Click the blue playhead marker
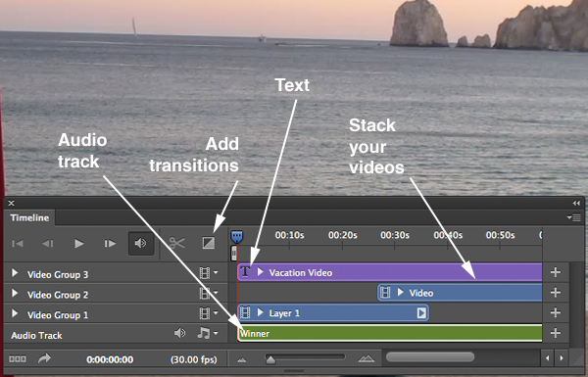The width and height of the screenshot is (588, 377). [236, 237]
